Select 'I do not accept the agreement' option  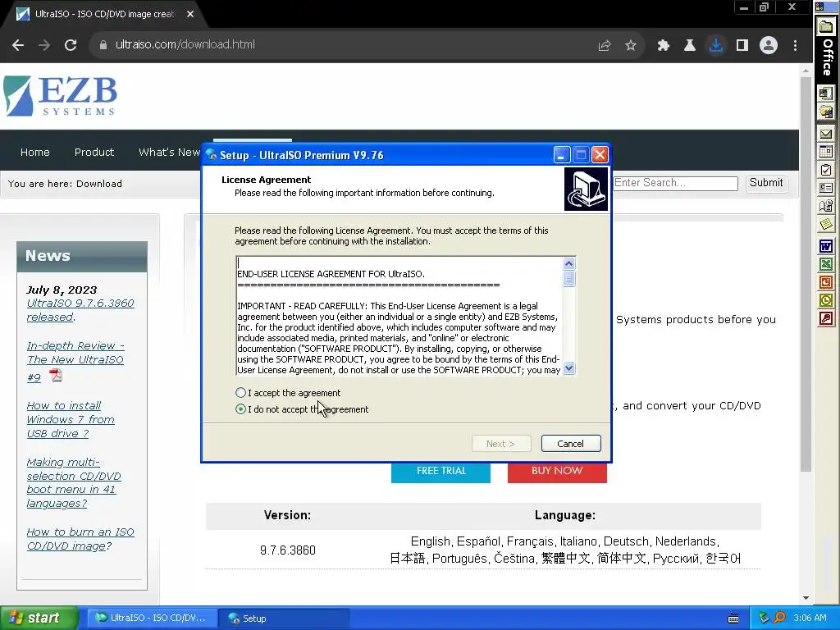tap(240, 409)
